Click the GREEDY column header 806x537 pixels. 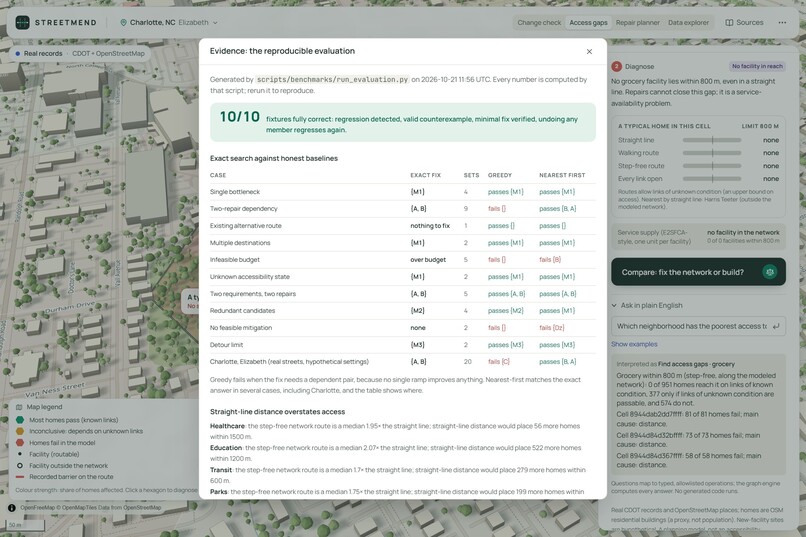click(500, 175)
